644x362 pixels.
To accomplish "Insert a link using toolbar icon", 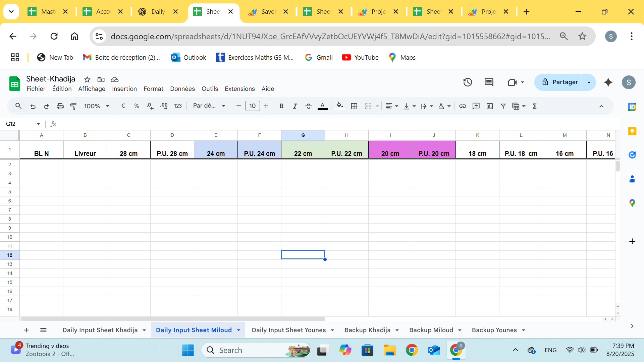I will pos(463,106).
